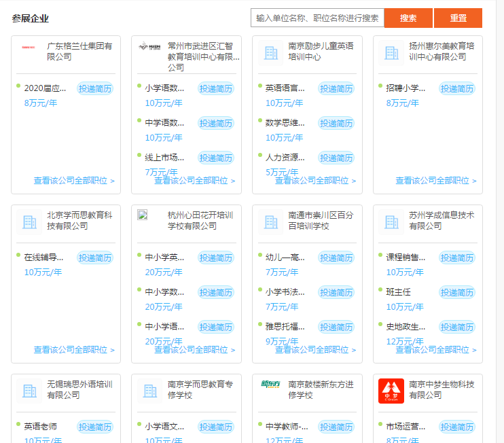
Task: Click the 扬州惠尔美教育 building icon
Action: (x=391, y=52)
